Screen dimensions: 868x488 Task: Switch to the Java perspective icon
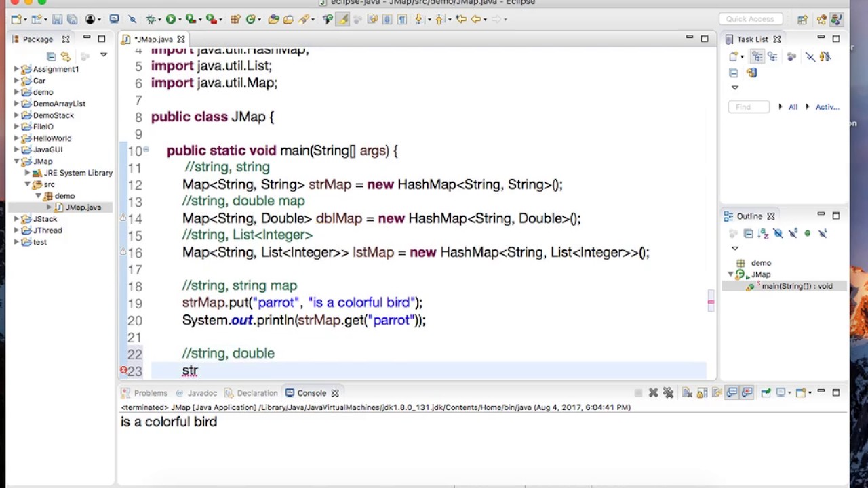point(837,19)
